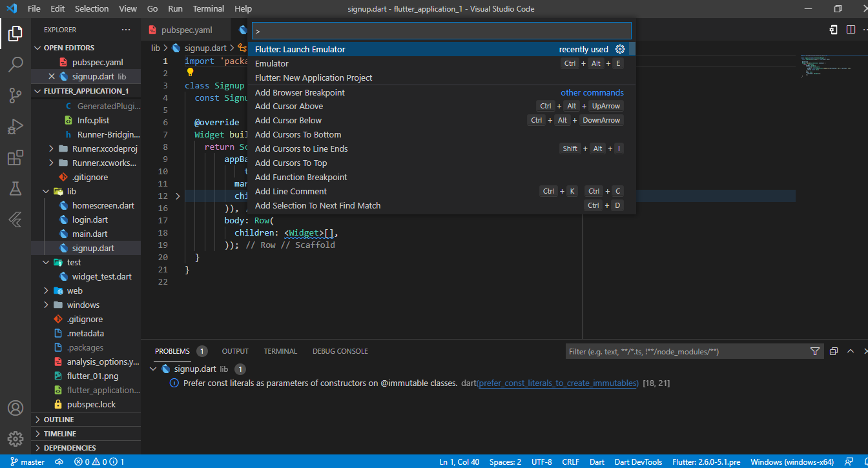Open the Help menu
Viewport: 868px width, 468px height.
tap(243, 9)
